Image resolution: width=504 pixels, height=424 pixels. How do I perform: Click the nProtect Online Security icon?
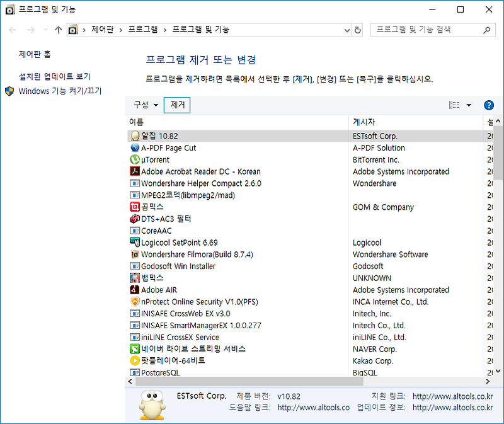135,302
